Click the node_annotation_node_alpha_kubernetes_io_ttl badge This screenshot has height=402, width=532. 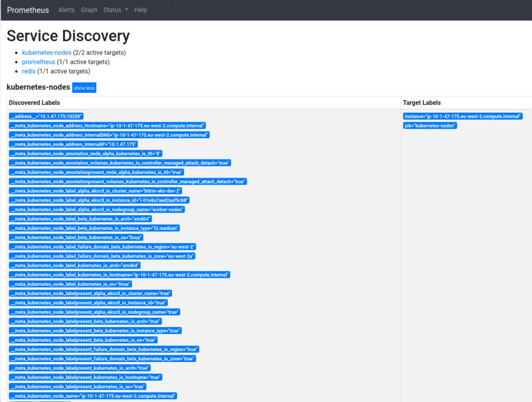point(86,153)
